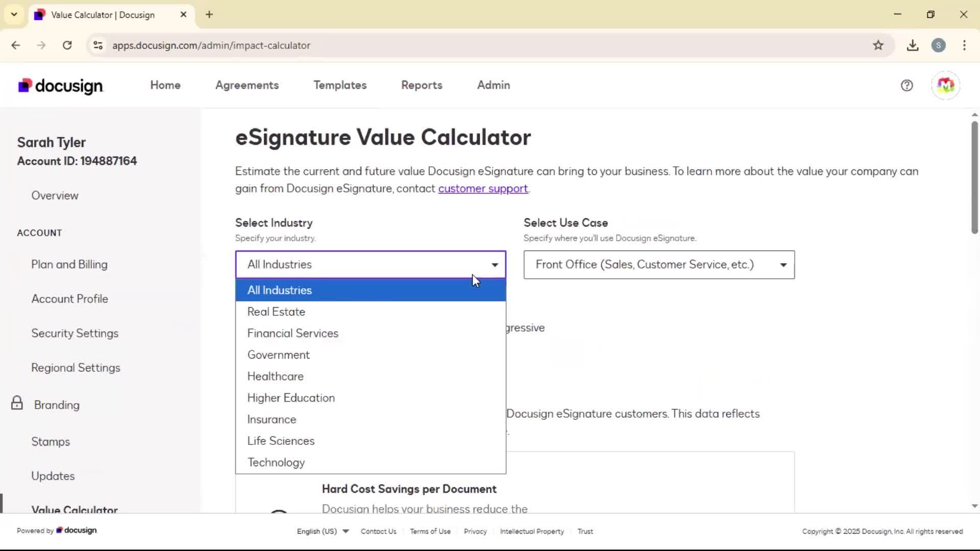Click the Branding lock icon
The width and height of the screenshot is (980, 551).
coord(17,403)
